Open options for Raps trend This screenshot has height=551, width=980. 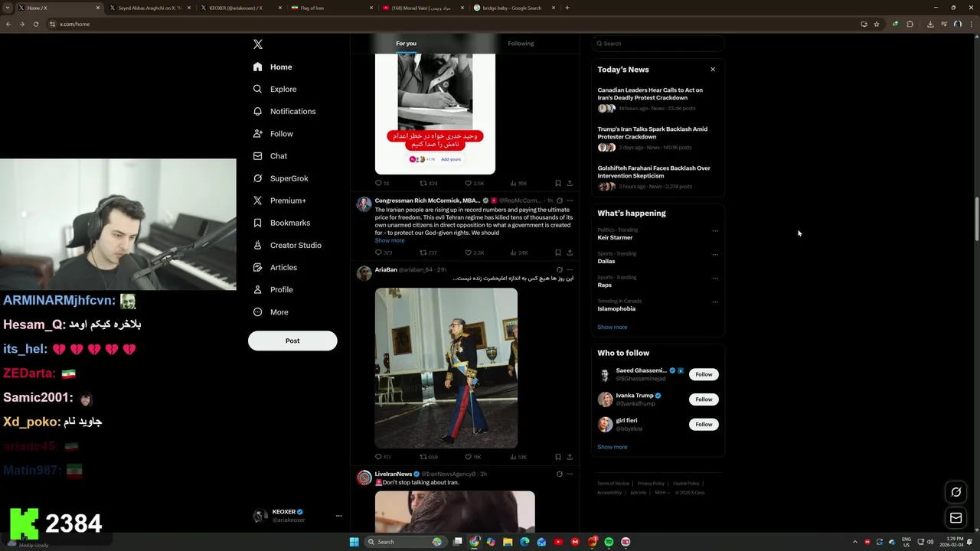(715, 278)
